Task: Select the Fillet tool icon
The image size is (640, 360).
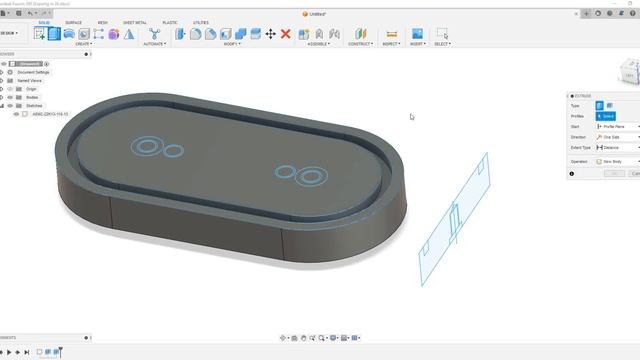Action: pyautogui.click(x=195, y=34)
